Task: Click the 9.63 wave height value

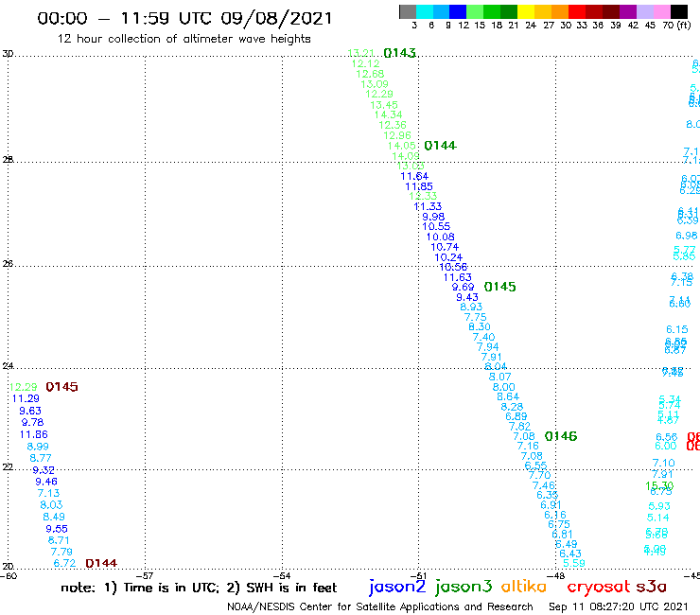Action: click(30, 411)
